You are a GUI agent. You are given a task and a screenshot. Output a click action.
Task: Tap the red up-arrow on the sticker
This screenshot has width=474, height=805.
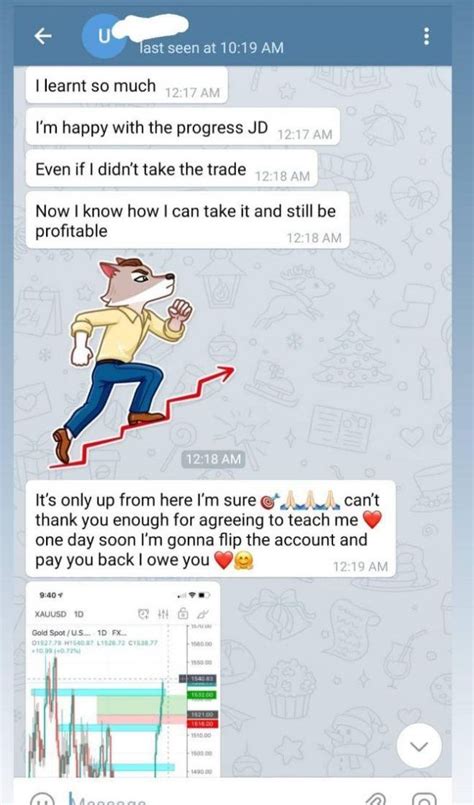(142, 416)
